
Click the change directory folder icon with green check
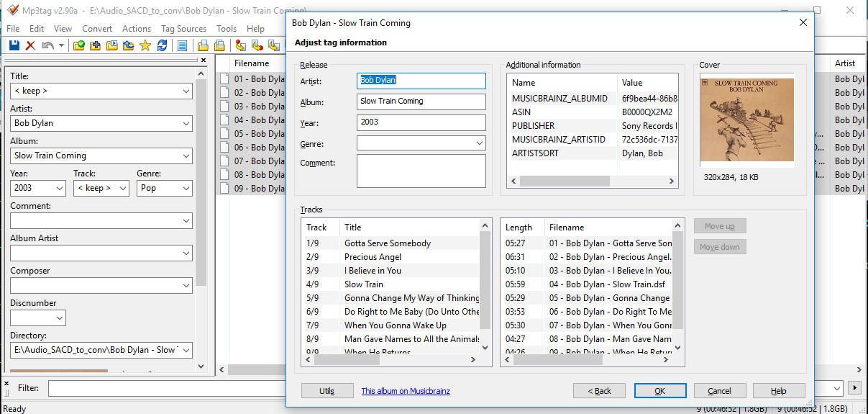click(x=79, y=45)
